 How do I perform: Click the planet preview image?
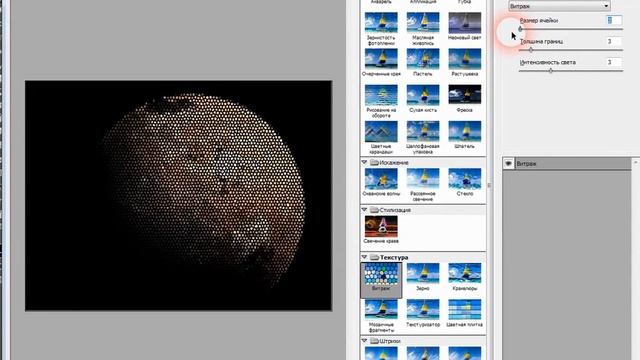[x=178, y=196]
